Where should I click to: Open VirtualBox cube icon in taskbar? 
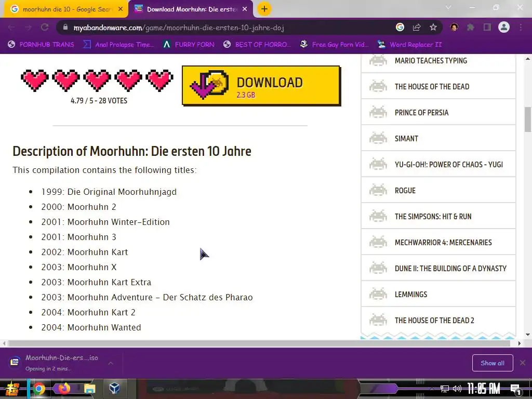[114, 388]
